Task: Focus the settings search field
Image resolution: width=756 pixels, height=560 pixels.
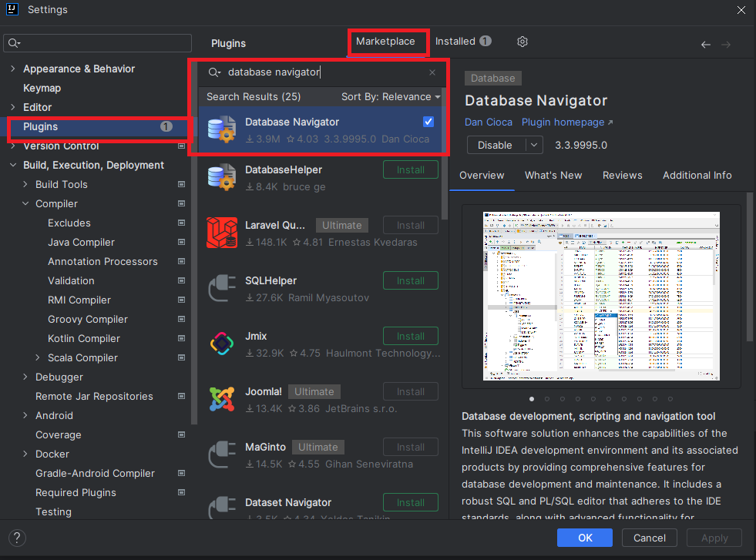Action: click(x=97, y=43)
